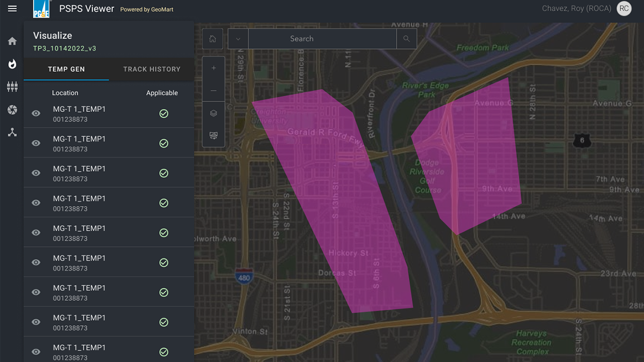Screen dimensions: 644x362
Task: Click the search magnifier button
Action: pyautogui.click(x=406, y=39)
